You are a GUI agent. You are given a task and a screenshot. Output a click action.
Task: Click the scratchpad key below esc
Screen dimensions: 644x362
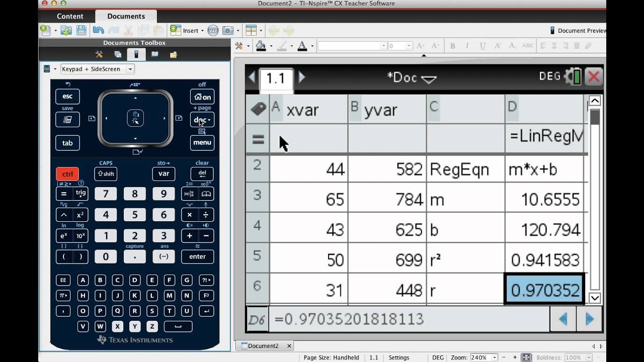point(67,120)
